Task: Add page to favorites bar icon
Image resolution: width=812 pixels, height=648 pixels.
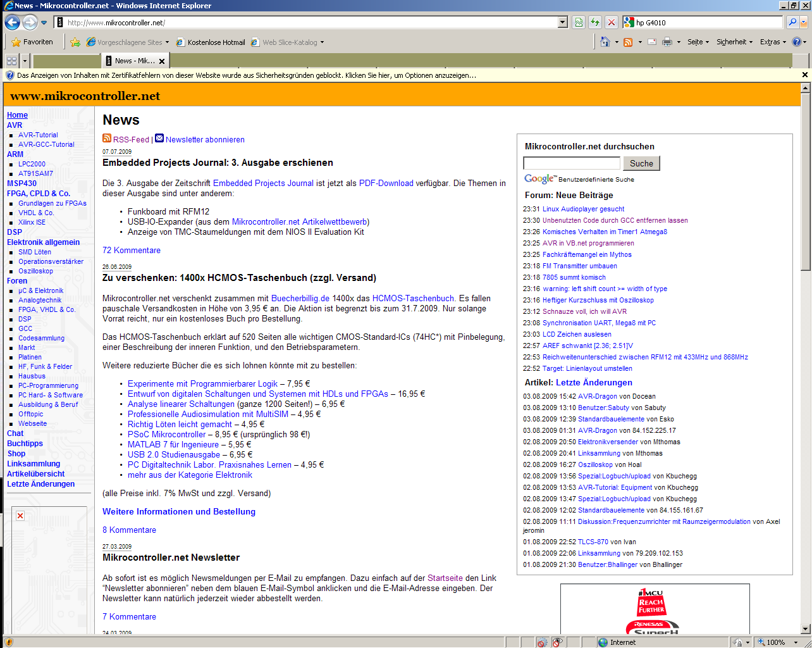Action: click(75, 42)
